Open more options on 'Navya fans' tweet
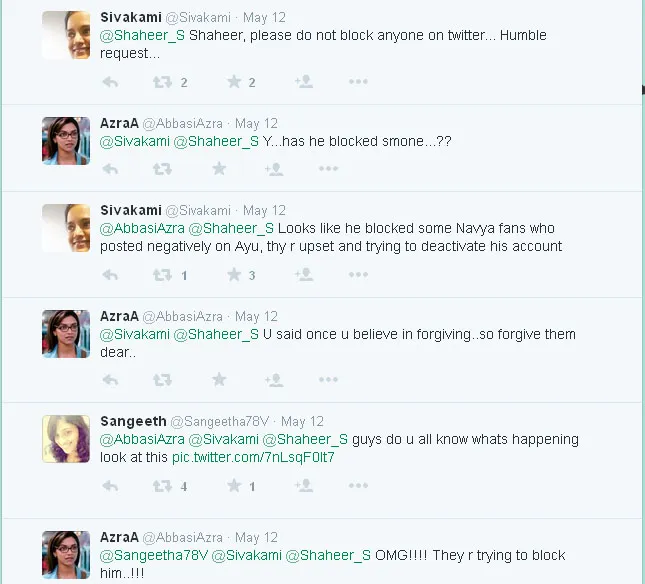The image size is (645, 584). (358, 275)
